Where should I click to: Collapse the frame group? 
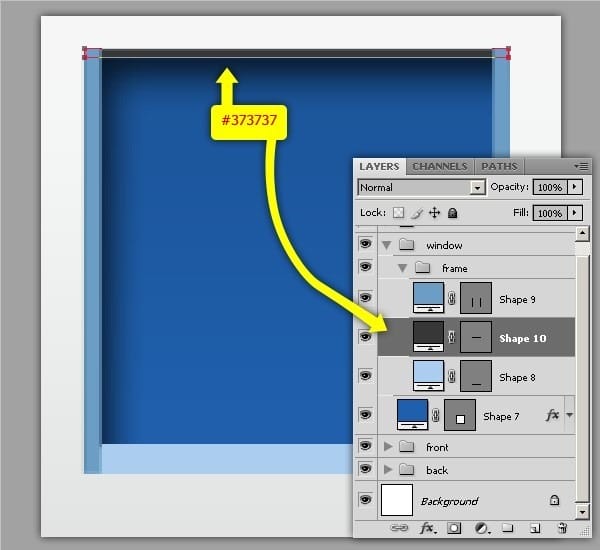coord(402,268)
